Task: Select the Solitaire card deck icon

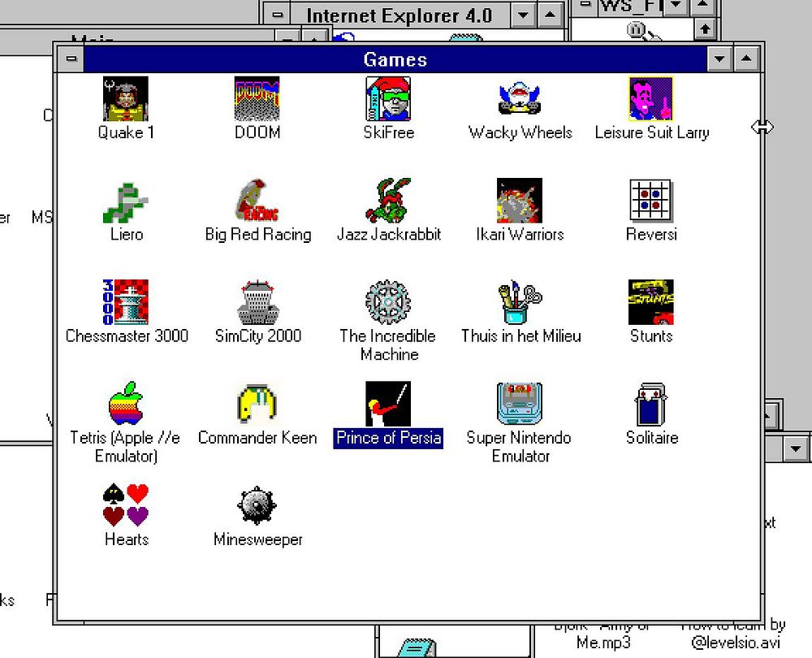Action: coord(651,404)
